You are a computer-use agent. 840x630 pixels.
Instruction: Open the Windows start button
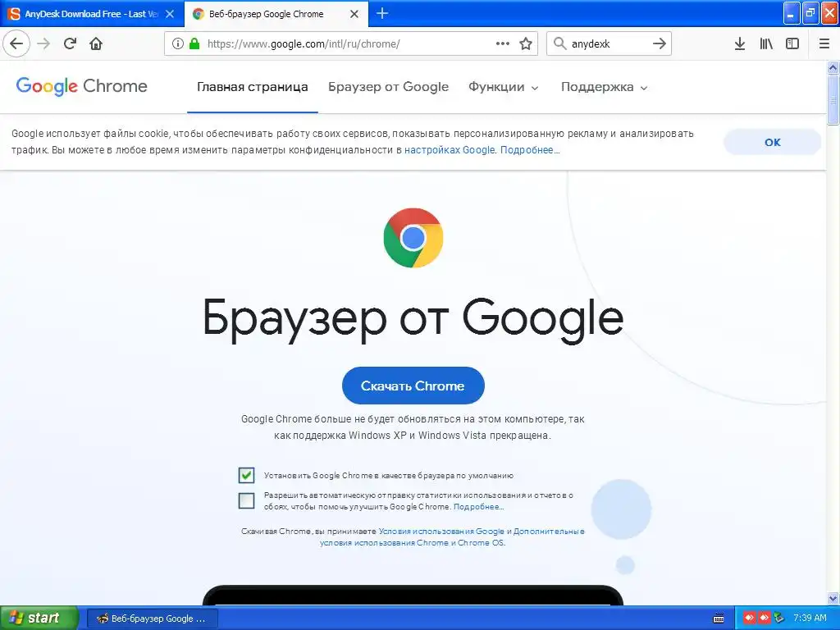tap(38, 619)
